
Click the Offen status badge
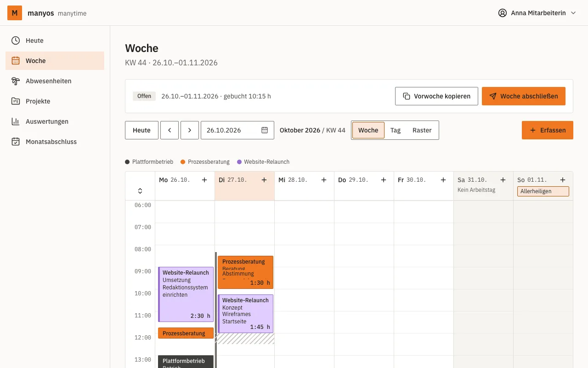pos(144,96)
